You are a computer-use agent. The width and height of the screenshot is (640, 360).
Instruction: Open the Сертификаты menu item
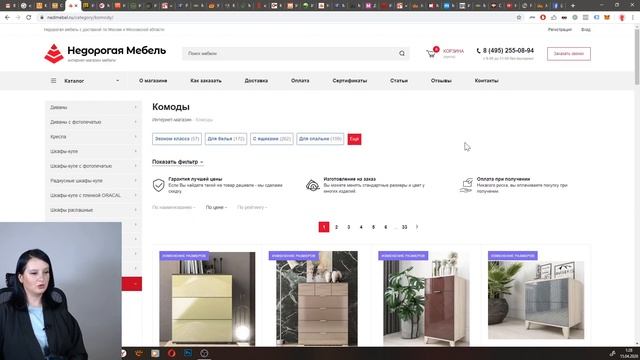click(x=350, y=81)
